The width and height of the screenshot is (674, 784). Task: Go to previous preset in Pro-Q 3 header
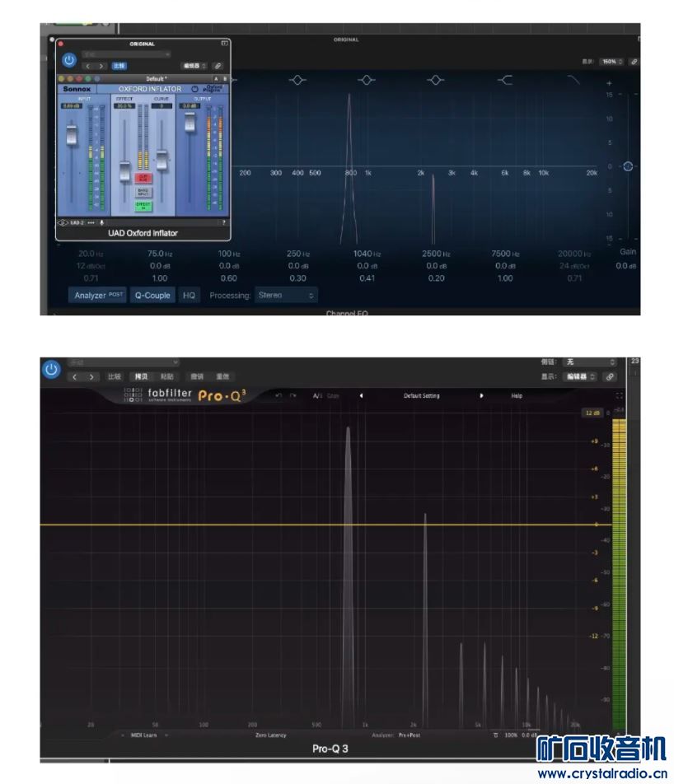coord(74,376)
